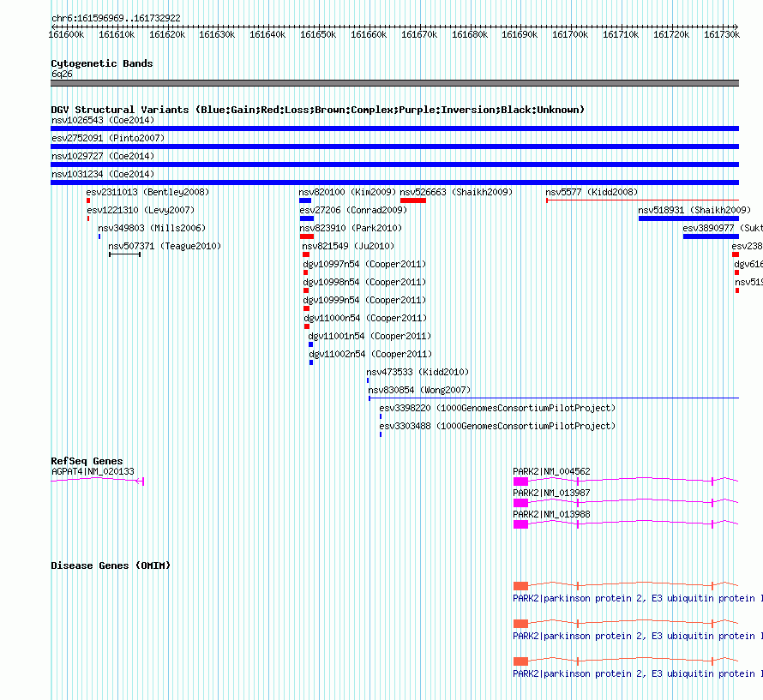Select the nsv5577 (Kidd2008) label
Screen dimensions: 763x700
coord(592,192)
